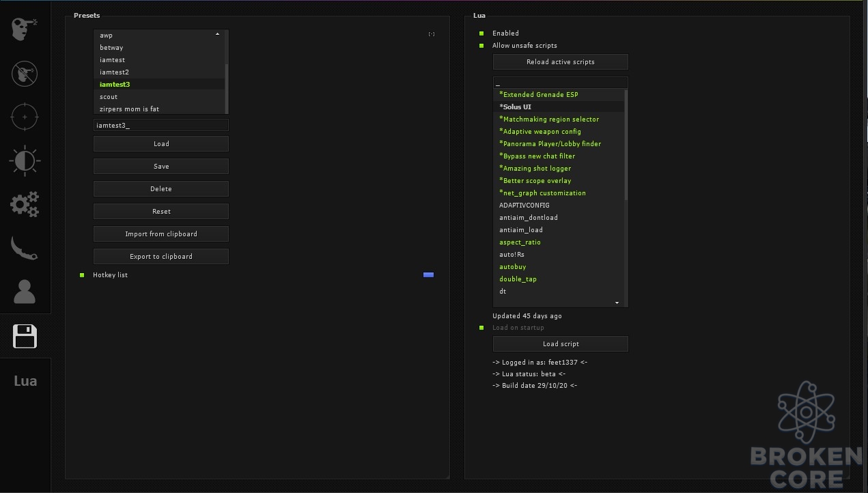Click Import from clipboard button

point(161,234)
